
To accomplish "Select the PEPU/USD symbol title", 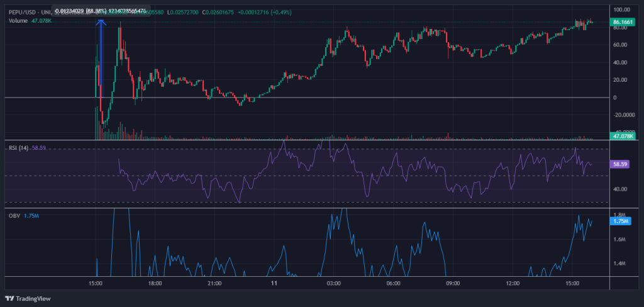I will coord(22,13).
